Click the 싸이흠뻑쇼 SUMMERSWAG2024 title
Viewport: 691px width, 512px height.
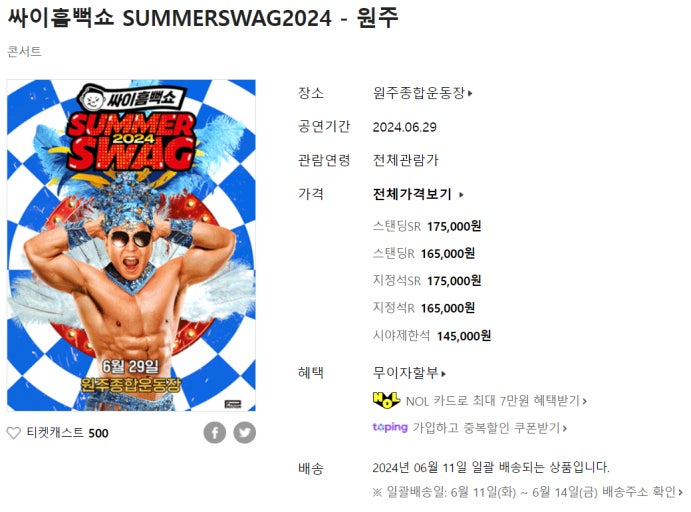(x=203, y=18)
